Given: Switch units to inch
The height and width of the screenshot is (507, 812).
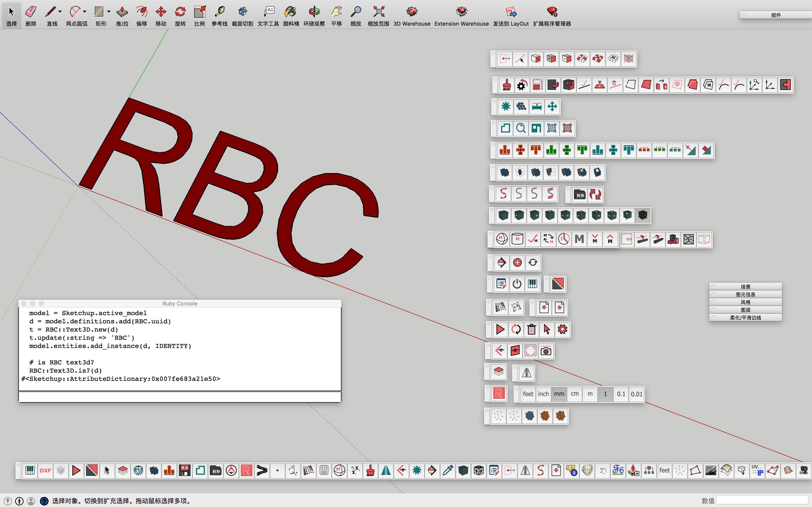Looking at the screenshot, I should pos(543,394).
